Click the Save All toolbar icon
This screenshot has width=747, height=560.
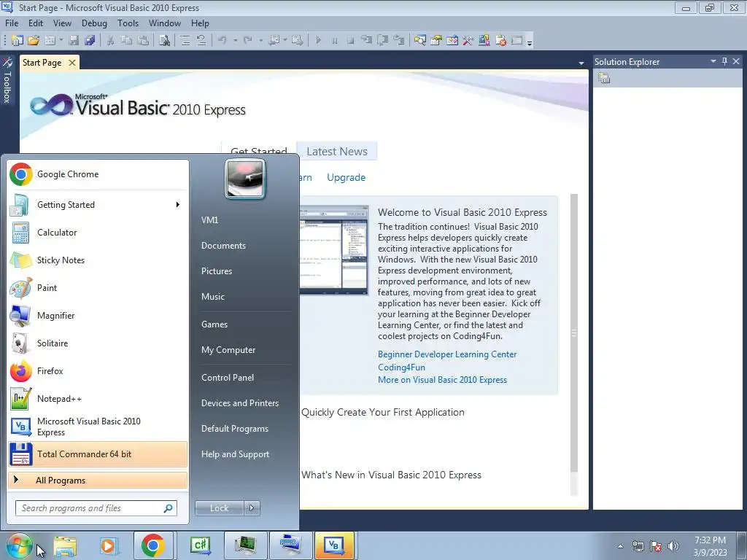coord(90,41)
